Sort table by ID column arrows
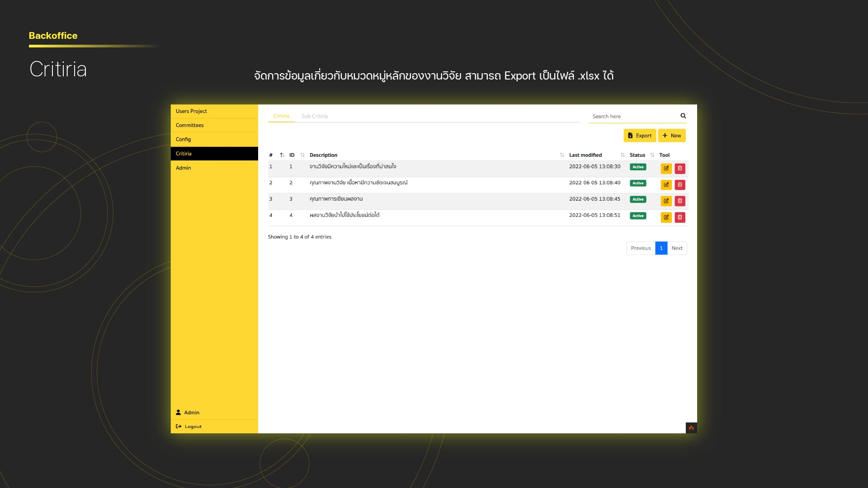The height and width of the screenshot is (488, 868). pyautogui.click(x=302, y=155)
